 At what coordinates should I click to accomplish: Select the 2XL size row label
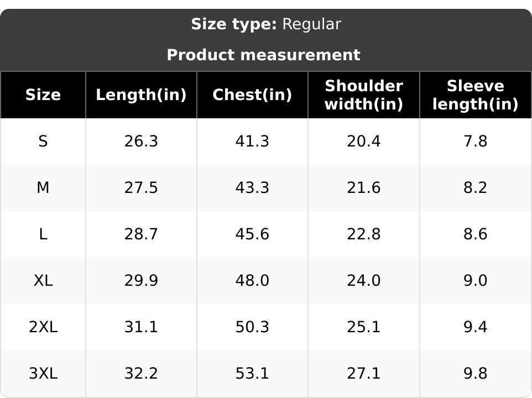click(43, 327)
